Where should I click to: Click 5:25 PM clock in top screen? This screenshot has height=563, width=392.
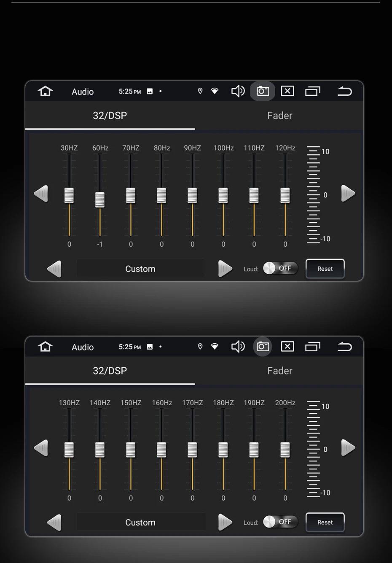(x=130, y=91)
